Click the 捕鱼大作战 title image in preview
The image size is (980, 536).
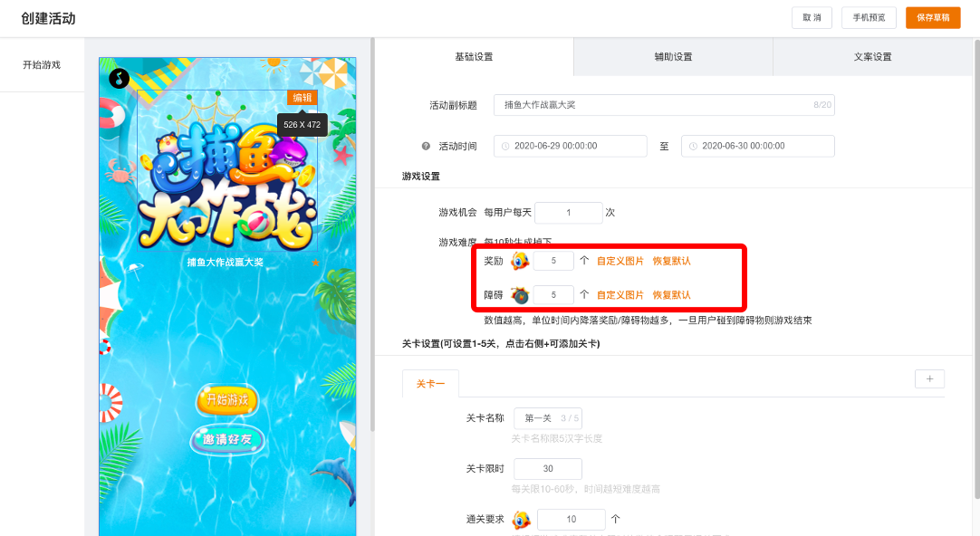click(x=226, y=181)
